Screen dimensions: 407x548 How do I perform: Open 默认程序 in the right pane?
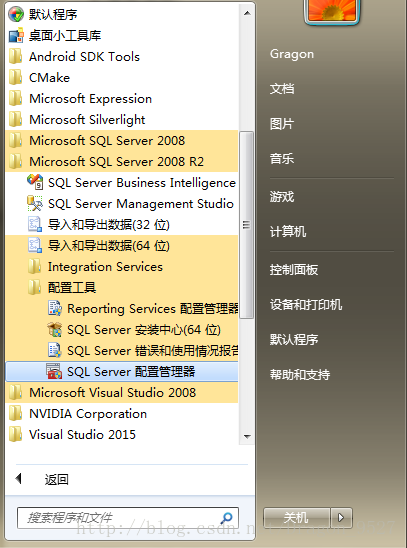click(x=293, y=339)
